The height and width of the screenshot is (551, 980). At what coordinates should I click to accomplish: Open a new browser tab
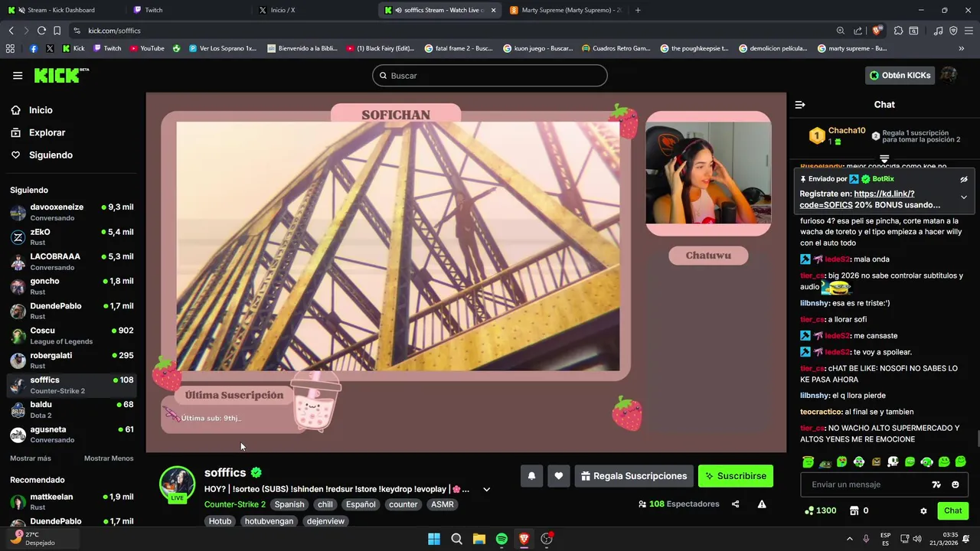click(x=638, y=10)
